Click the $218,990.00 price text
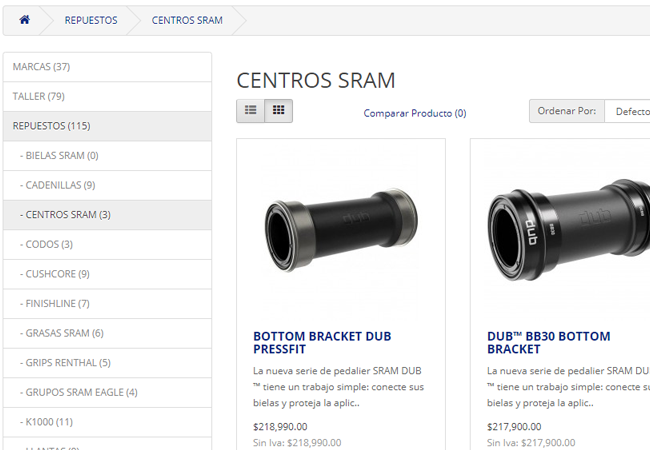The height and width of the screenshot is (450, 650). (280, 427)
